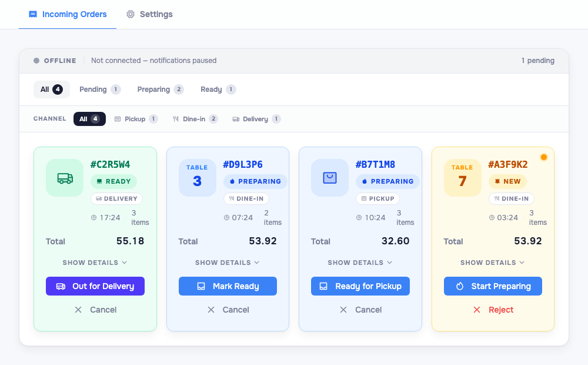Click the OFFLINE status dot
This screenshot has height=365, width=588.
pos(36,61)
